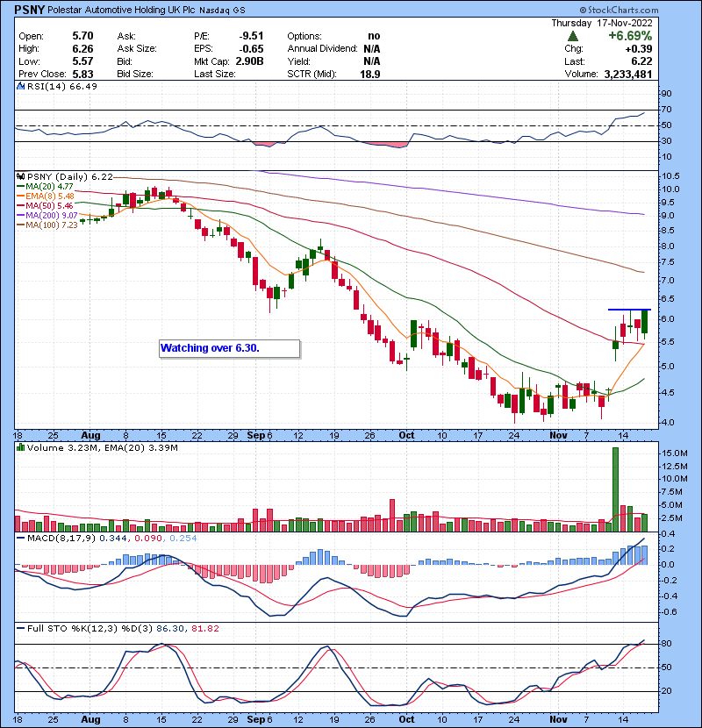This screenshot has width=702, height=728.
Task: Click the Prev Close value 5.83
Action: (x=82, y=74)
